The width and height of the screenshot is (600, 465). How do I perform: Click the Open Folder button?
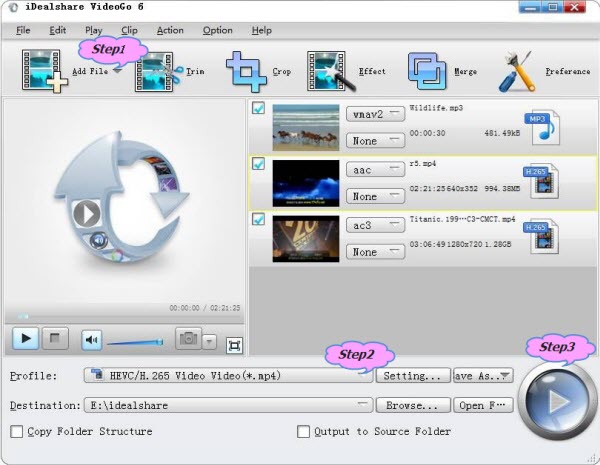point(483,405)
